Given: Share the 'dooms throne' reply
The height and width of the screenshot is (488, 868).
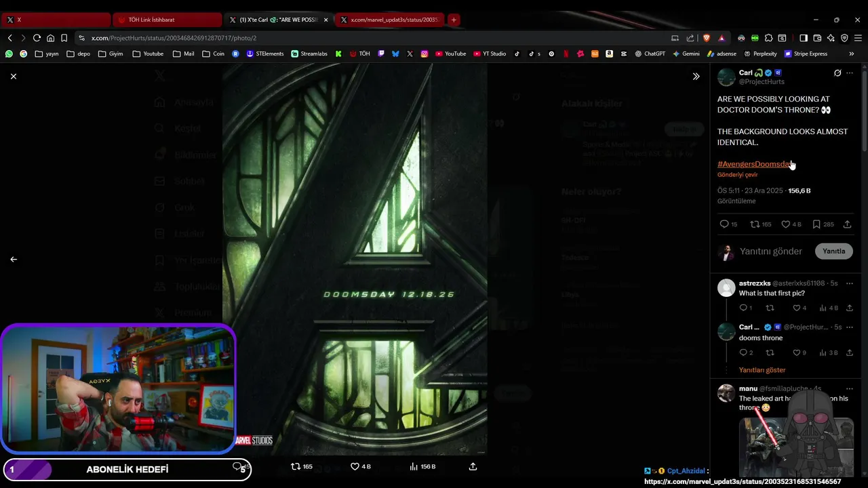Looking at the screenshot, I should [x=850, y=352].
